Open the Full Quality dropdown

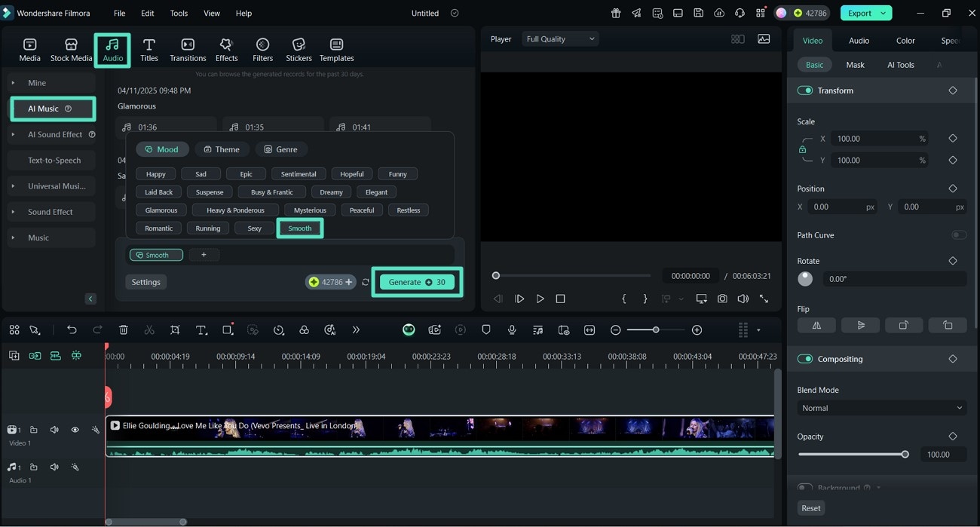(560, 39)
